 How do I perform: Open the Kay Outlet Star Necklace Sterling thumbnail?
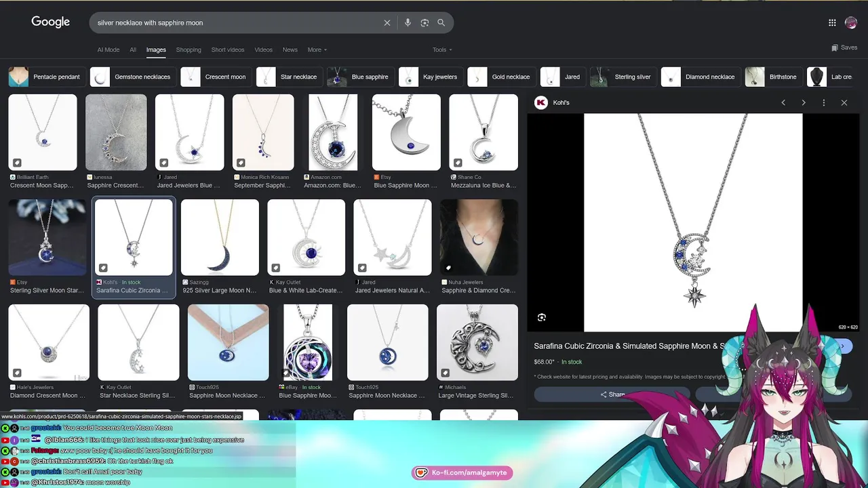[x=138, y=342]
